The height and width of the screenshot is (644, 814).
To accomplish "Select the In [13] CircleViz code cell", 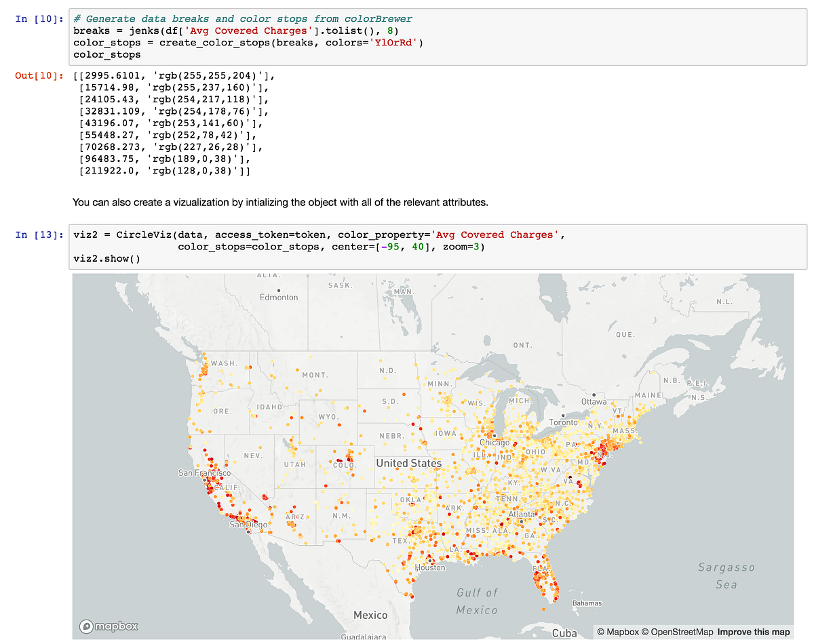I will point(339,246).
